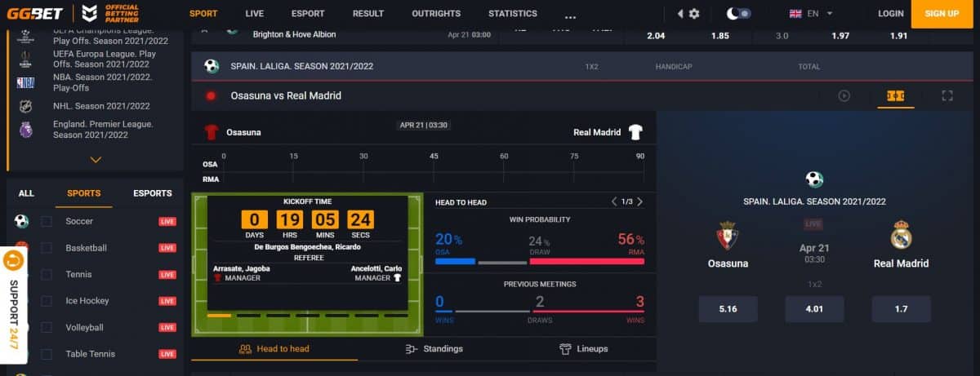The width and height of the screenshot is (980, 376).
Task: Tick the Basketball checkbox
Action: (47, 248)
